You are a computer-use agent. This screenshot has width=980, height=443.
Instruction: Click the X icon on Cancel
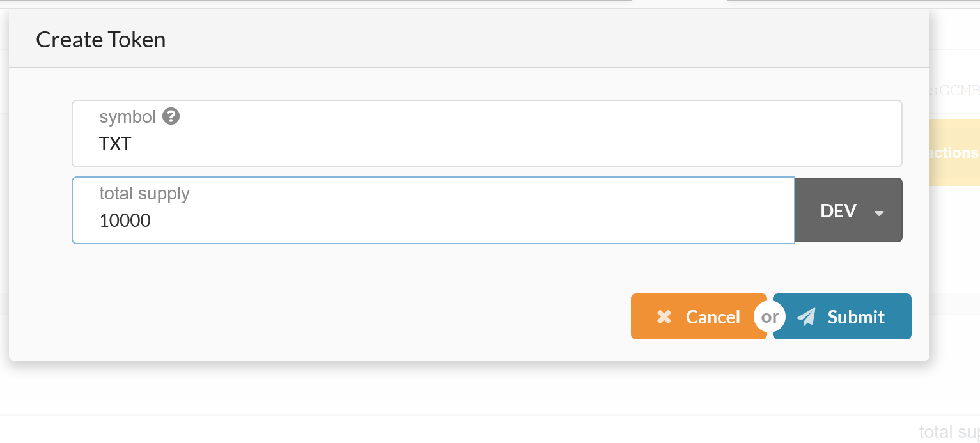[x=664, y=317]
